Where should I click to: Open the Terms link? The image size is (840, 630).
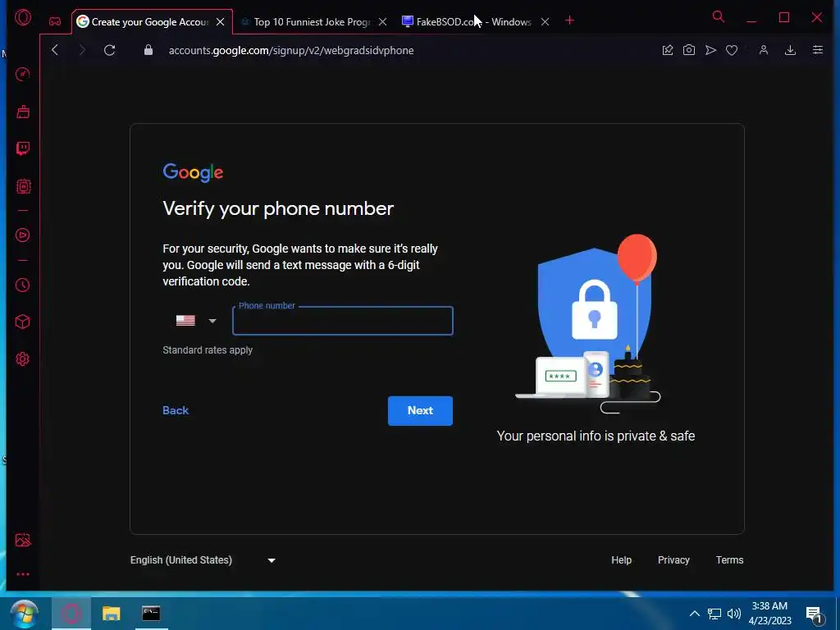click(729, 559)
